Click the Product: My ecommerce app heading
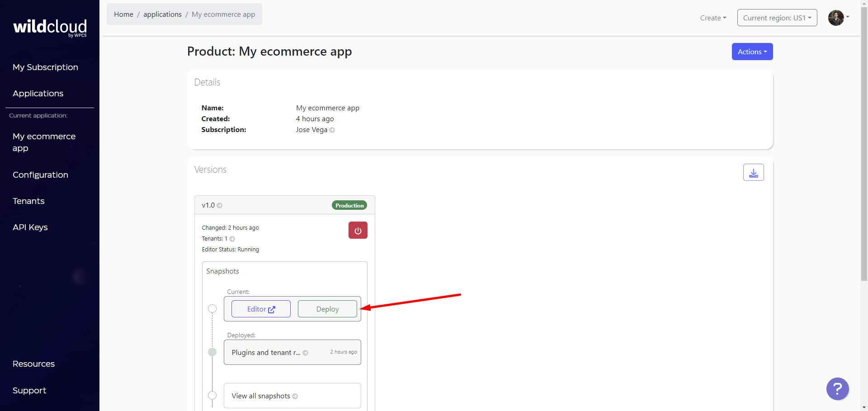Viewport: 868px width, 411px height. pyautogui.click(x=269, y=52)
